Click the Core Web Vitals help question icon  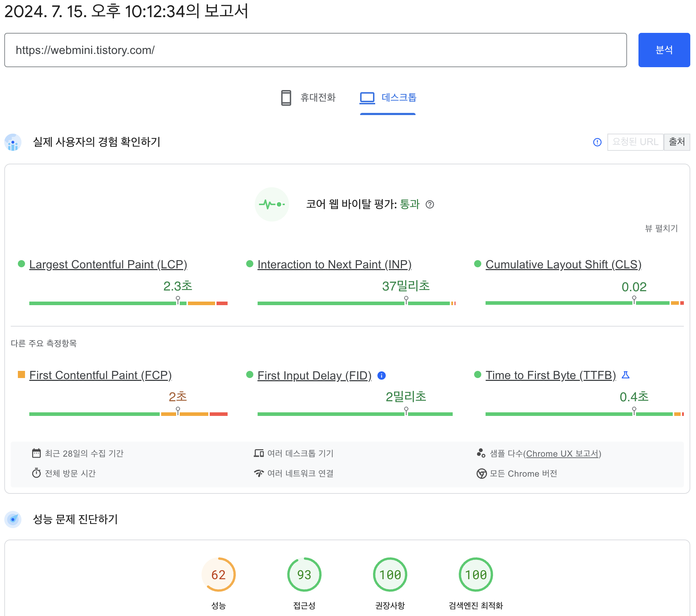click(430, 204)
